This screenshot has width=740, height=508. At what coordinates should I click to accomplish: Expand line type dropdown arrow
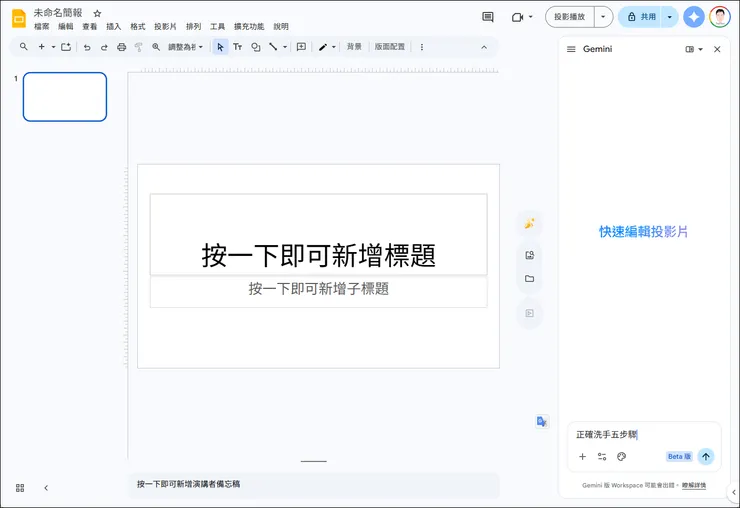point(285,47)
